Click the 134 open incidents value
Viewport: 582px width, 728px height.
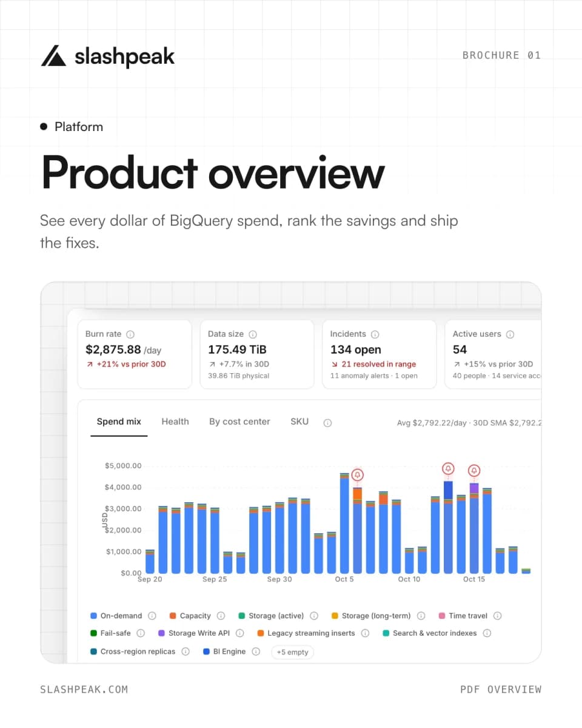point(356,349)
